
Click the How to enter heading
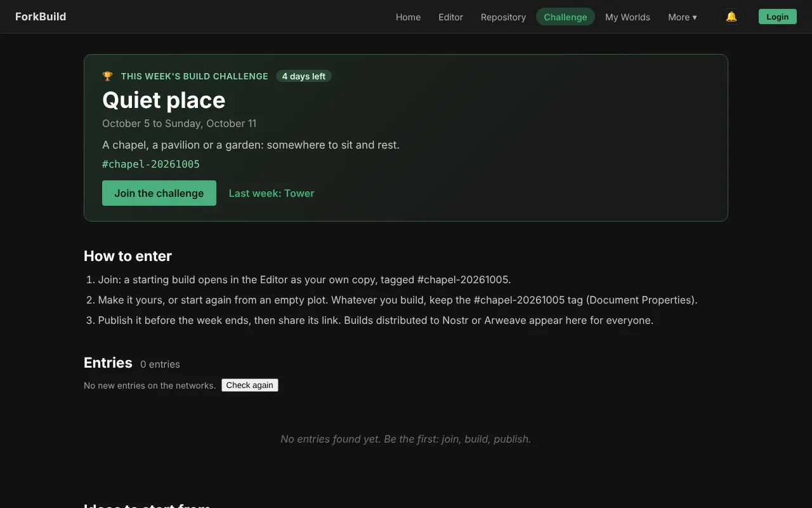pos(128,256)
